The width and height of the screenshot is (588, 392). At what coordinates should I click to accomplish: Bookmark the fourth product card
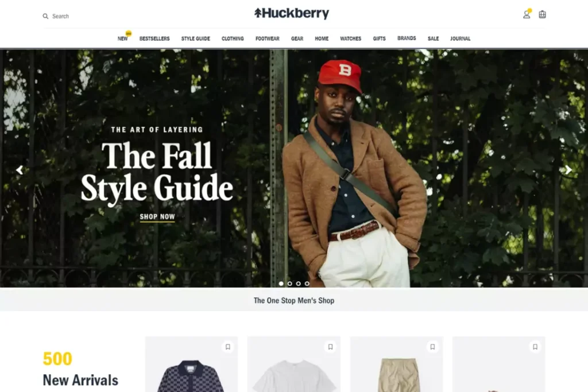[x=535, y=347]
